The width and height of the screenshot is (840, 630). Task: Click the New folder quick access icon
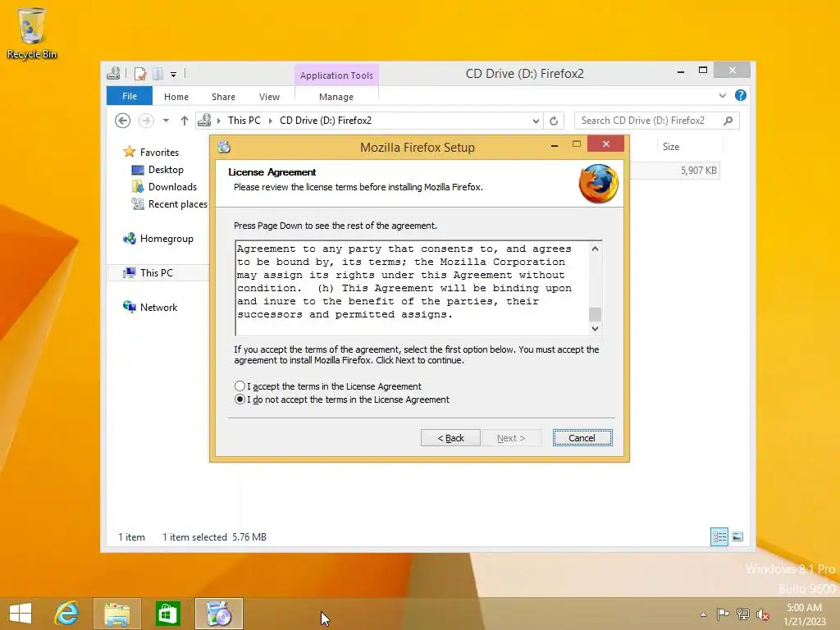(x=158, y=73)
